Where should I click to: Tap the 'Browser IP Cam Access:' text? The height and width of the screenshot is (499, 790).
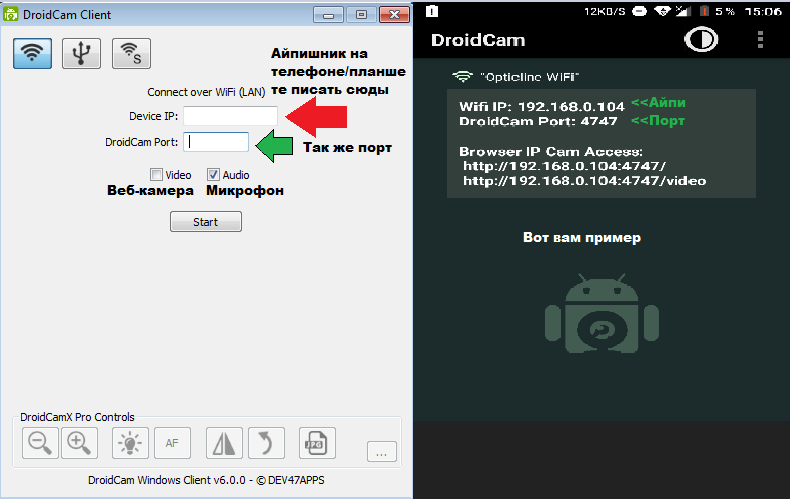pos(551,151)
